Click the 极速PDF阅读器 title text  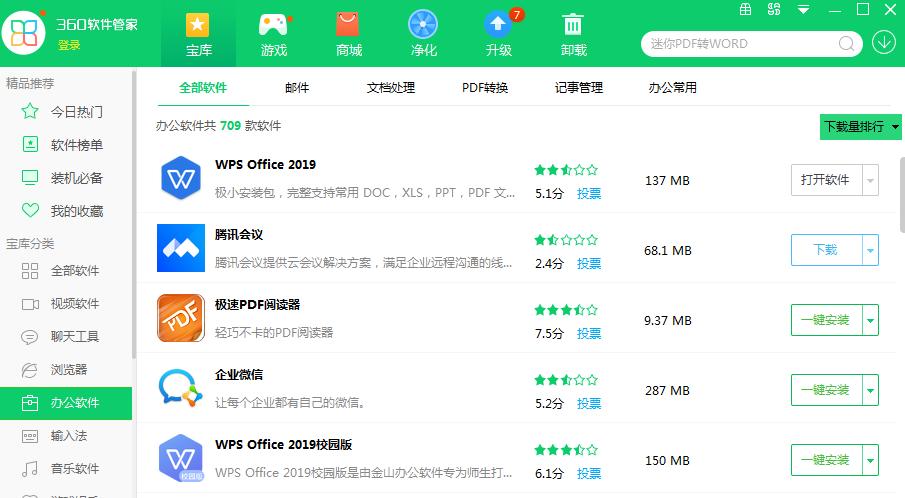click(x=257, y=305)
